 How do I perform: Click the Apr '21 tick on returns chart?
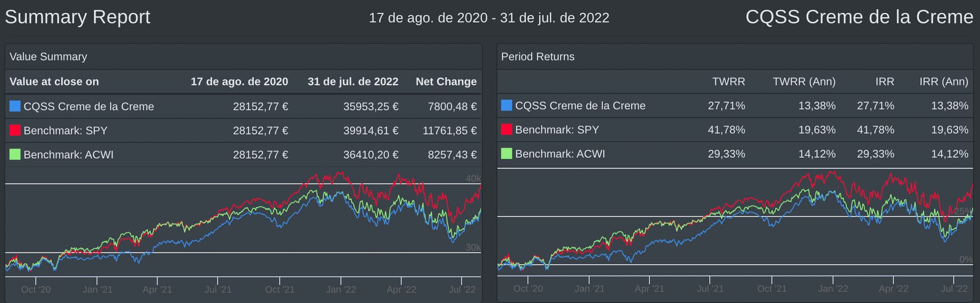coord(649,288)
